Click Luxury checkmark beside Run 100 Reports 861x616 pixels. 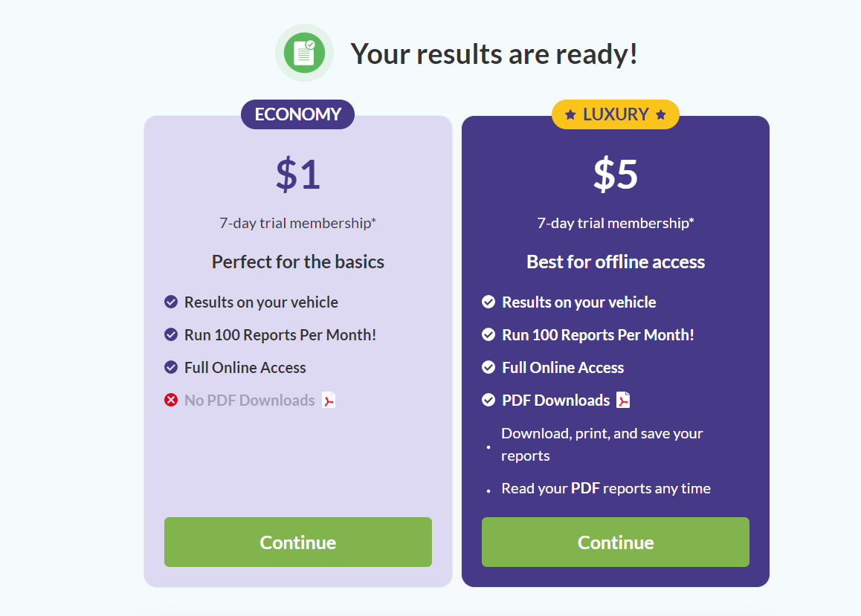click(x=488, y=334)
